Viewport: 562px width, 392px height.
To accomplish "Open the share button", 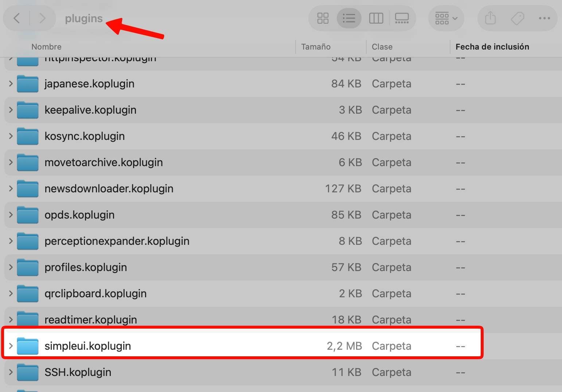I will click(x=490, y=18).
